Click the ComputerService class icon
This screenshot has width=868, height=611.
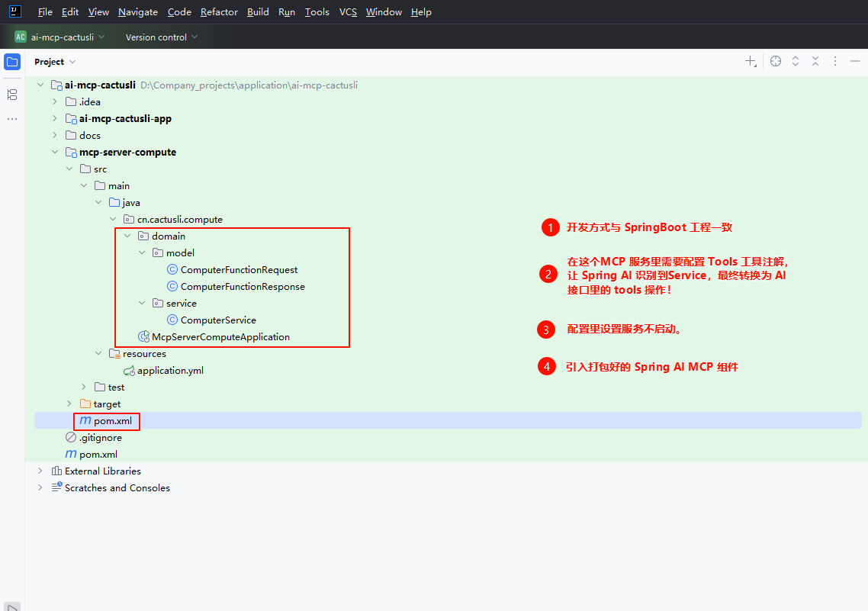pos(172,320)
